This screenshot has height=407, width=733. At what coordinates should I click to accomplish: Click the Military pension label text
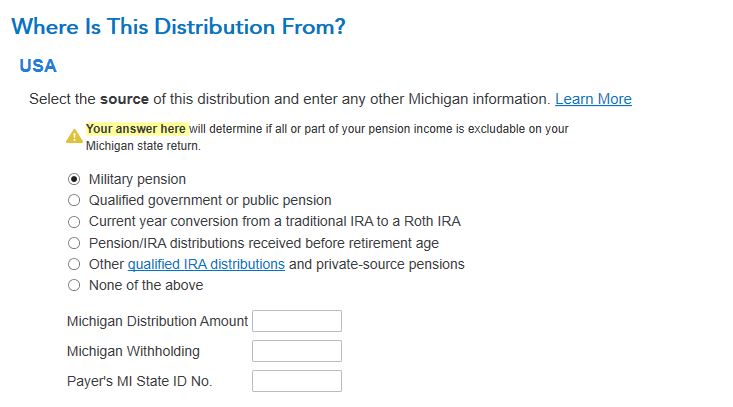[x=137, y=180]
